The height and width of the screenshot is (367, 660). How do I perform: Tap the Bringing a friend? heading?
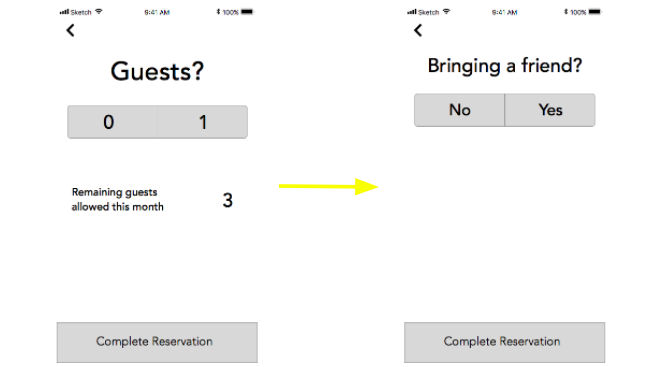(x=505, y=66)
